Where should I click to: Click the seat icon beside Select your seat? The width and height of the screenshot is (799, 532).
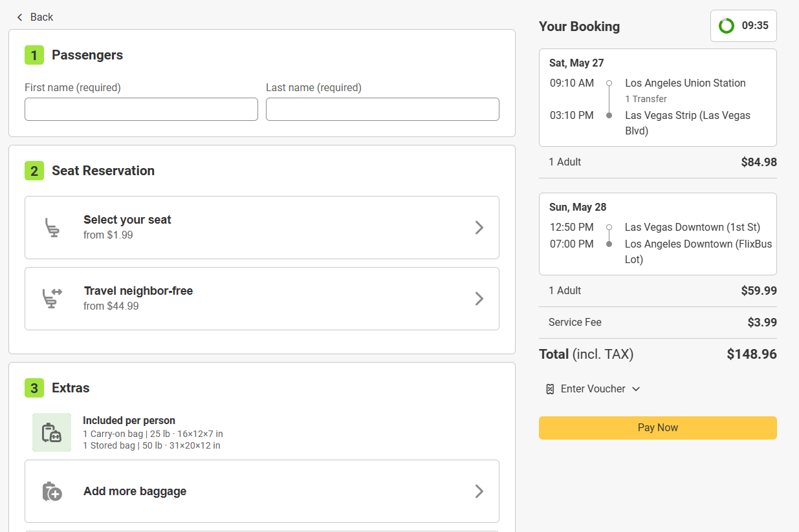pyautogui.click(x=52, y=228)
